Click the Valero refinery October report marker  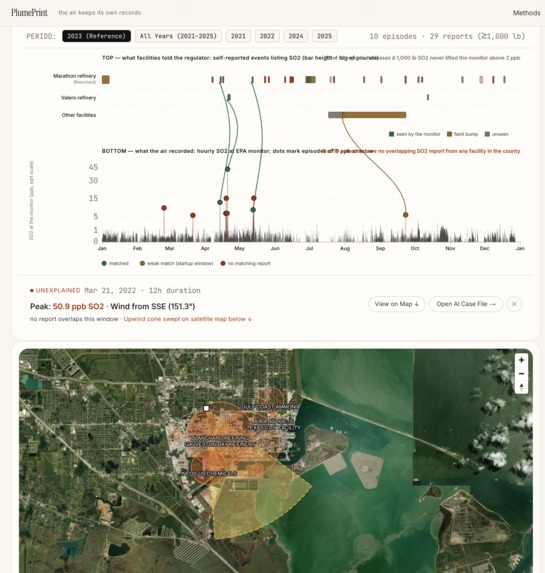coord(428,97)
